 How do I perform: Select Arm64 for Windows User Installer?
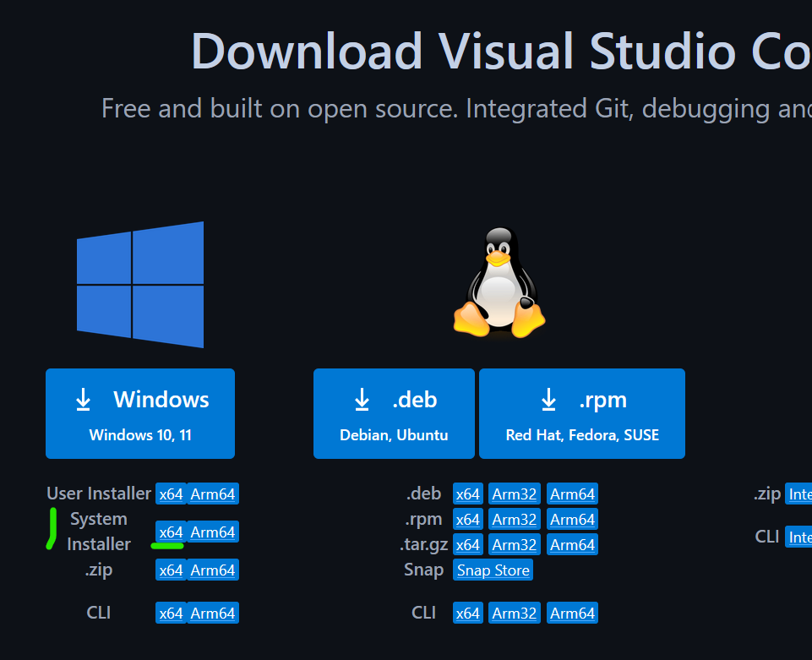[x=213, y=494]
